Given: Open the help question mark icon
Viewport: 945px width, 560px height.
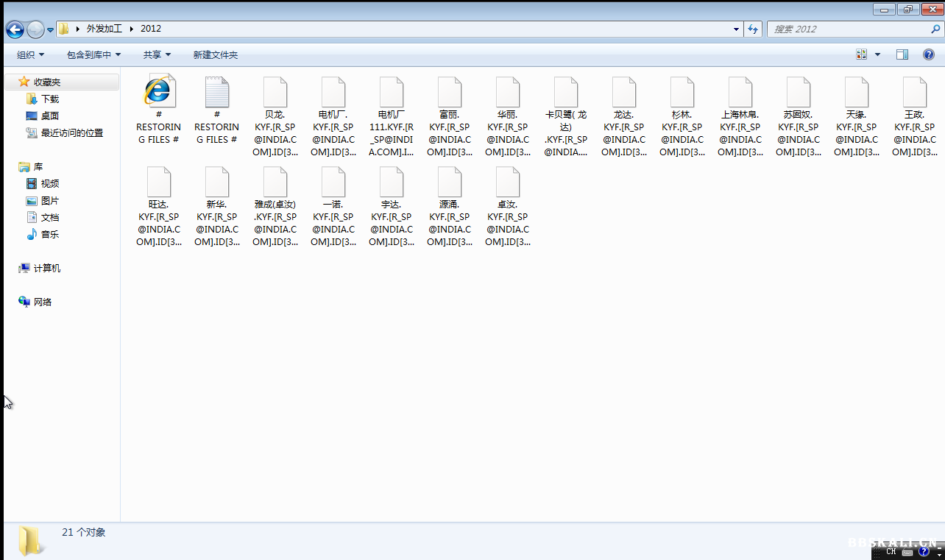Looking at the screenshot, I should (x=929, y=54).
